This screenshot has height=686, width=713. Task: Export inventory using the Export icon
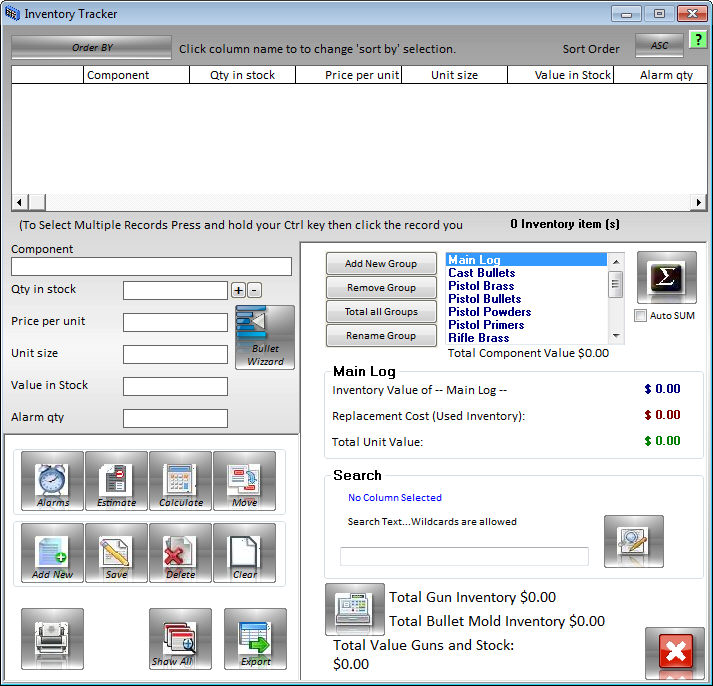[x=255, y=639]
